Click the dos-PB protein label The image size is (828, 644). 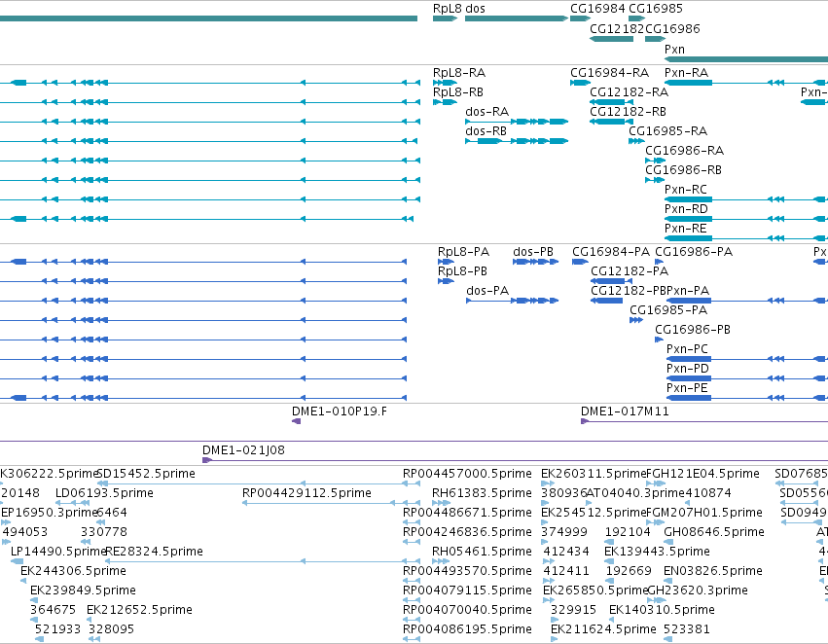point(533,252)
